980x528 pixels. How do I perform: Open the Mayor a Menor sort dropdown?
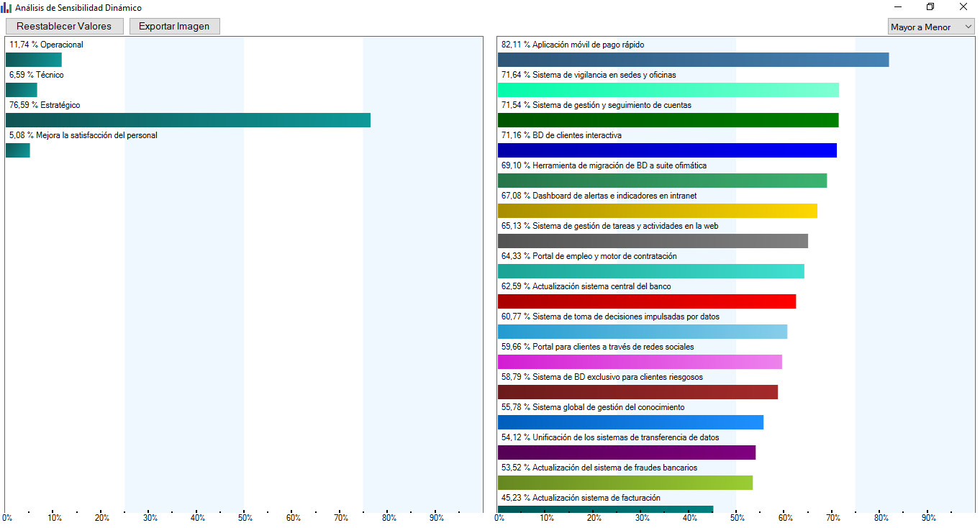point(931,27)
